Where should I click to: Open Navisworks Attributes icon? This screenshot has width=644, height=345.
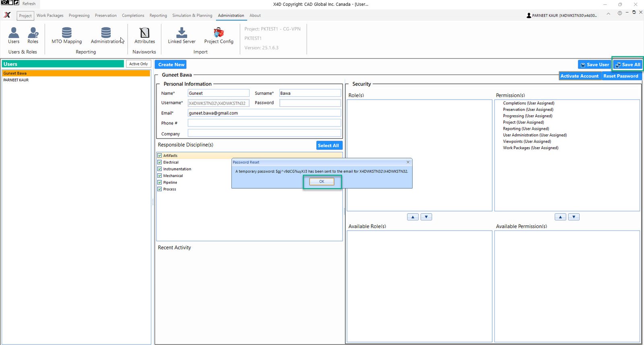point(144,33)
